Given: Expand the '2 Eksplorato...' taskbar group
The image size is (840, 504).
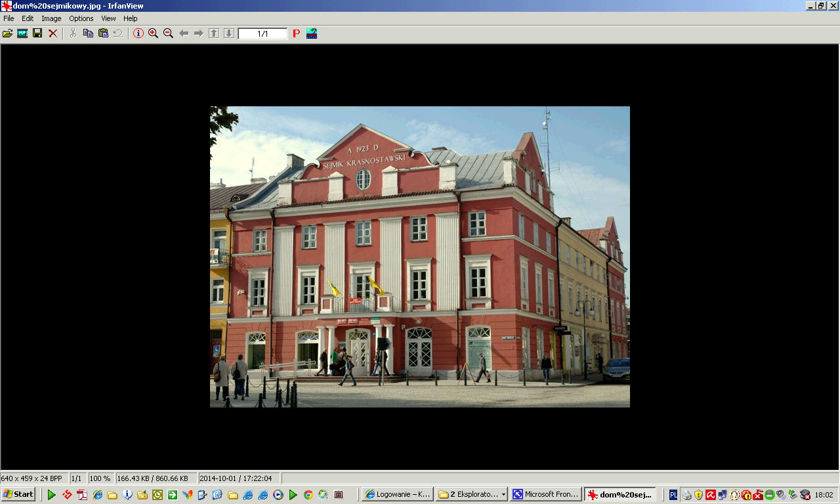Looking at the screenshot, I should pos(471,494).
